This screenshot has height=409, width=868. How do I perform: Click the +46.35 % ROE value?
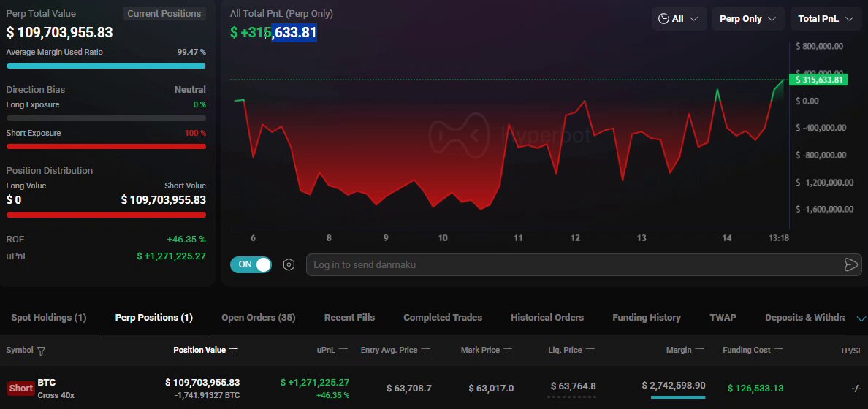click(x=186, y=240)
